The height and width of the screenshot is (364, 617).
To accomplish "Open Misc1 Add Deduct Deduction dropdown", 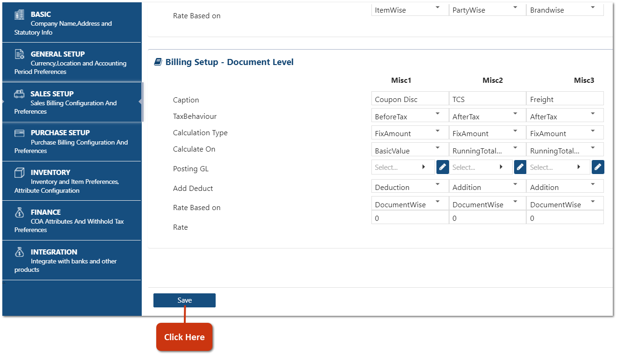I will (x=410, y=186).
